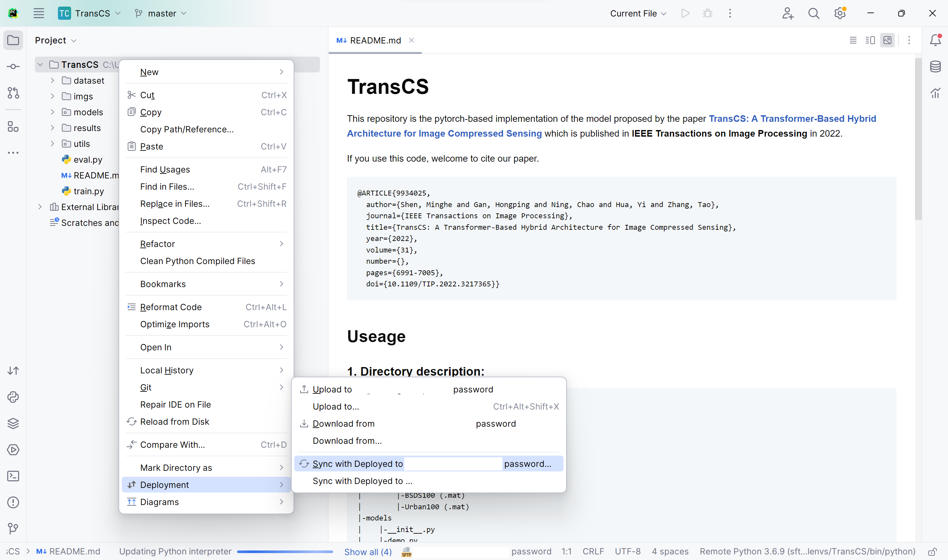
Task: Open Search Everywhere magnifier
Action: pyautogui.click(x=814, y=13)
